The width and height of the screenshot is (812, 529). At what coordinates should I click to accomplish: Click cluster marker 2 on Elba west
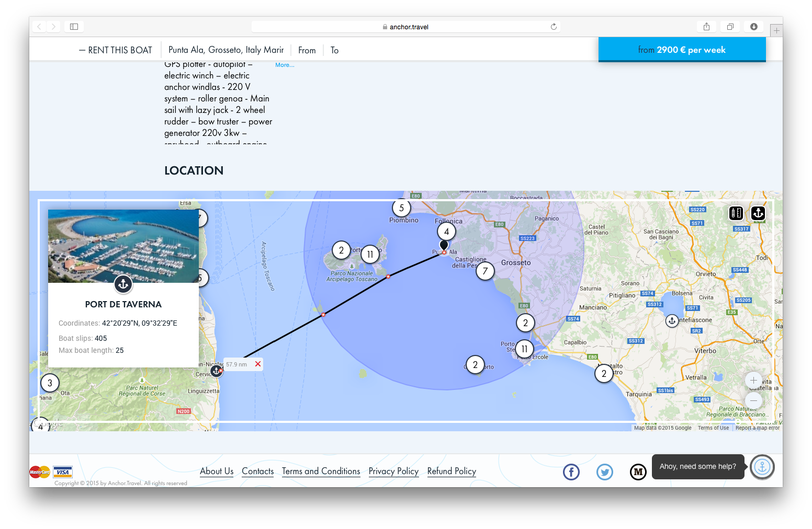coord(341,250)
